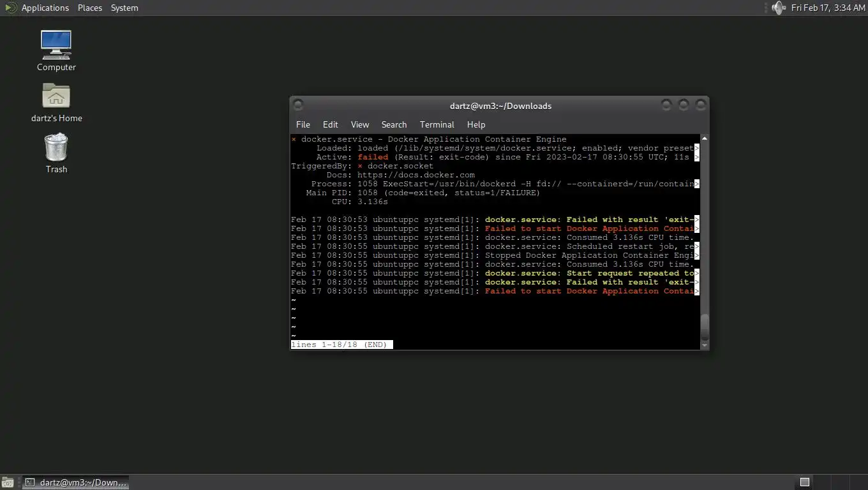Click the 'Loaded: loaded' line in terminal

coord(508,148)
